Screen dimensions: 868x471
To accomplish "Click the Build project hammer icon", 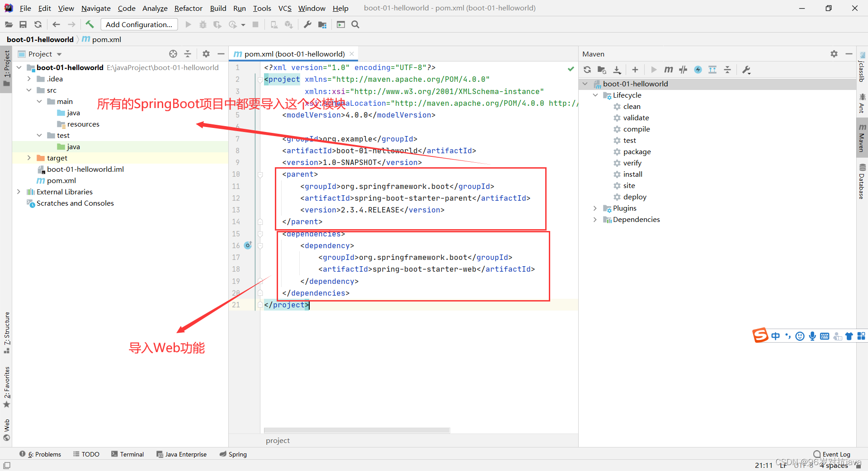I will click(90, 24).
